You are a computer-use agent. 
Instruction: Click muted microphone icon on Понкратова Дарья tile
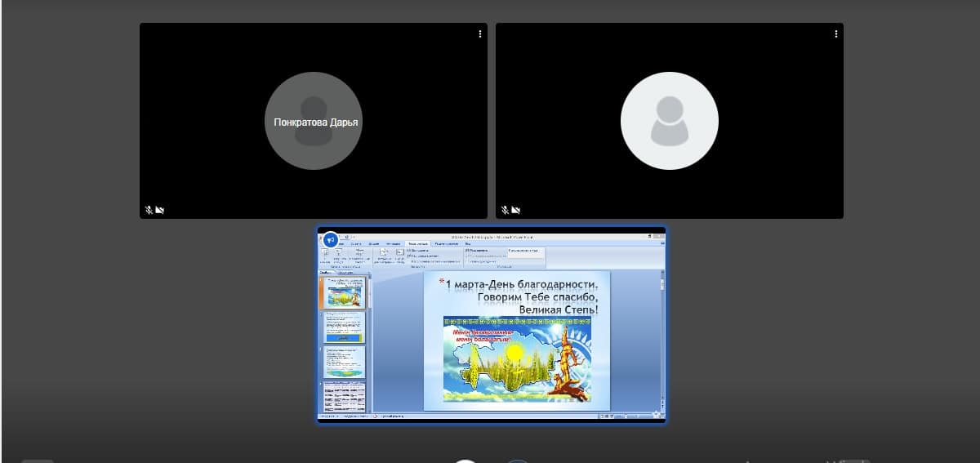coord(149,210)
